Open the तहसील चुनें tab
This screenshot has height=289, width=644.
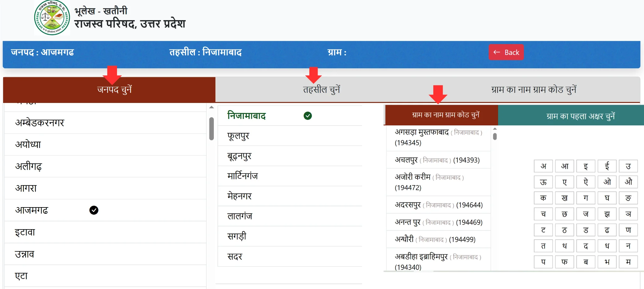tap(321, 90)
